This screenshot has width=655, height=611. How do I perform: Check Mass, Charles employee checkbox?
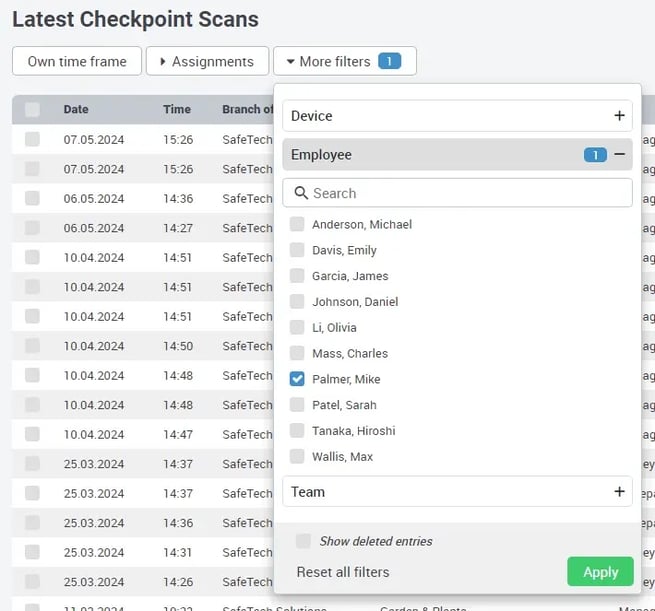pos(297,353)
